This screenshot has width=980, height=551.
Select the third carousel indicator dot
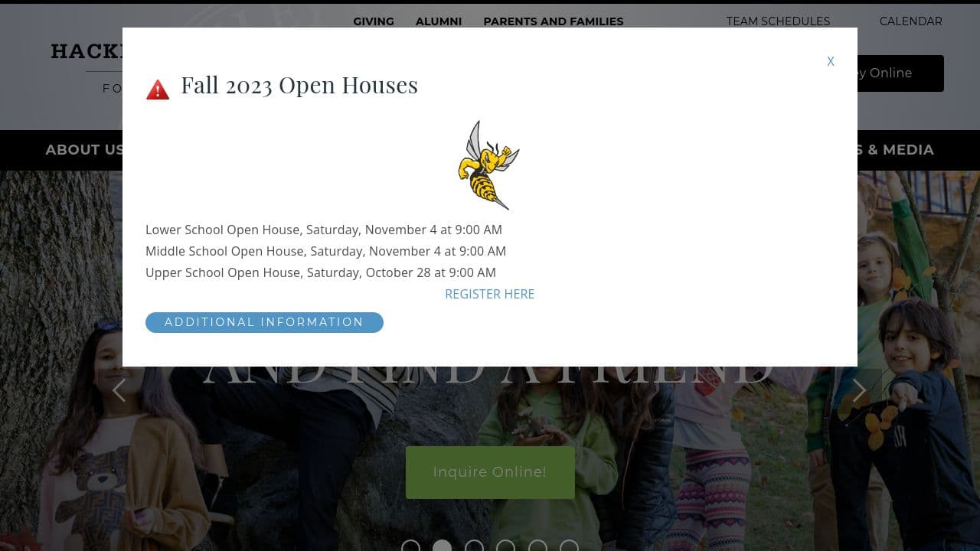coord(474,546)
